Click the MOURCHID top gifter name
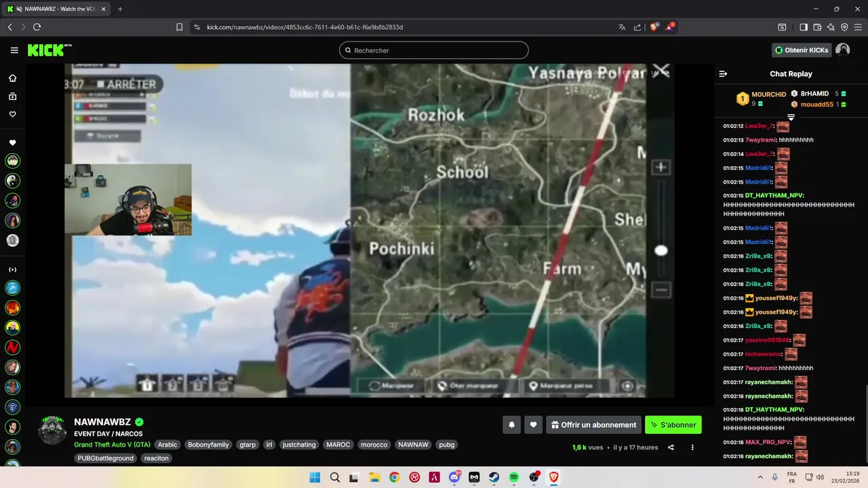This screenshot has width=868, height=488. (x=769, y=95)
